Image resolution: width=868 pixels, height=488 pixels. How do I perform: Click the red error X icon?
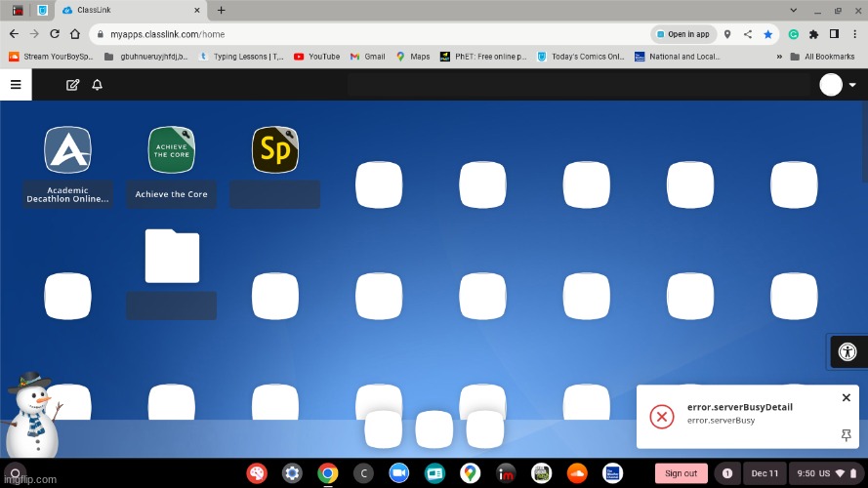[662, 417]
